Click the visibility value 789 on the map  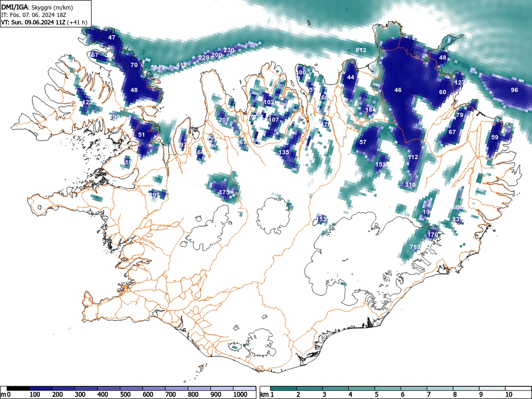(415, 247)
